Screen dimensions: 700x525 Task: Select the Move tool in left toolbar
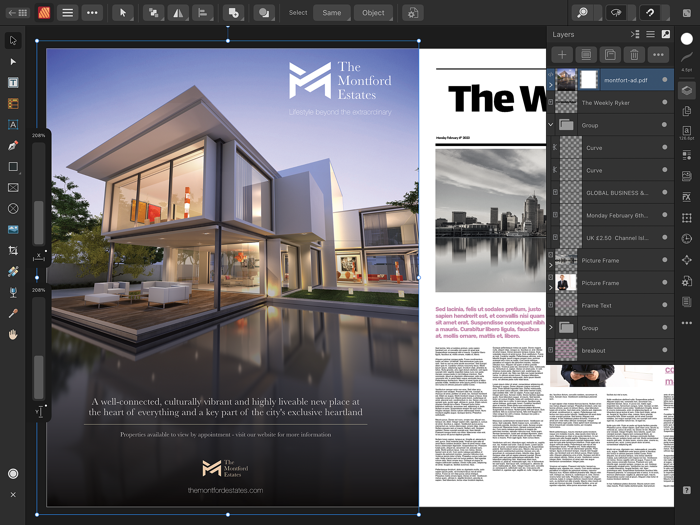point(13,40)
